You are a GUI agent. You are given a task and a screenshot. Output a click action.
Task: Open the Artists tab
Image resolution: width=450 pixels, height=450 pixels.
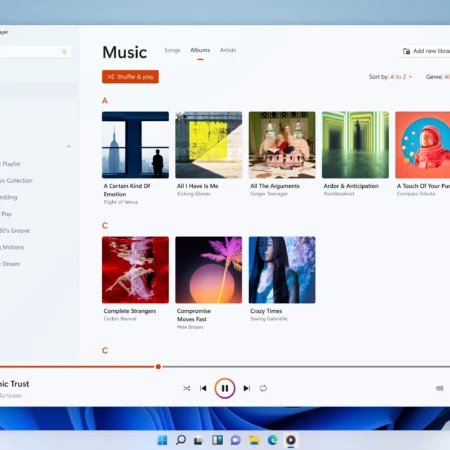[x=228, y=50]
